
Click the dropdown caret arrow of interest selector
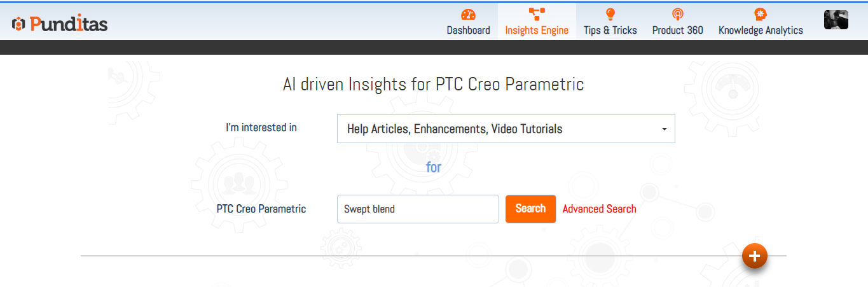[x=664, y=129]
